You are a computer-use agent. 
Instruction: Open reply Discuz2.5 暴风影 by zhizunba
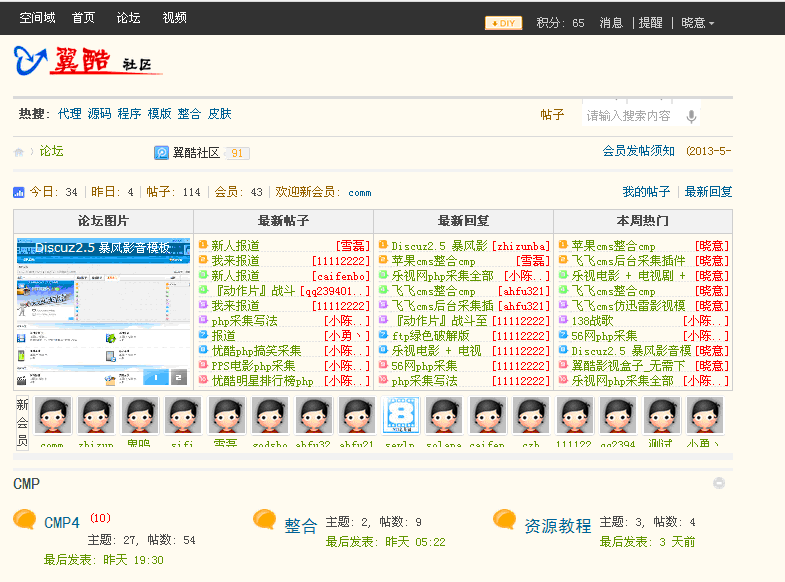pyautogui.click(x=439, y=246)
